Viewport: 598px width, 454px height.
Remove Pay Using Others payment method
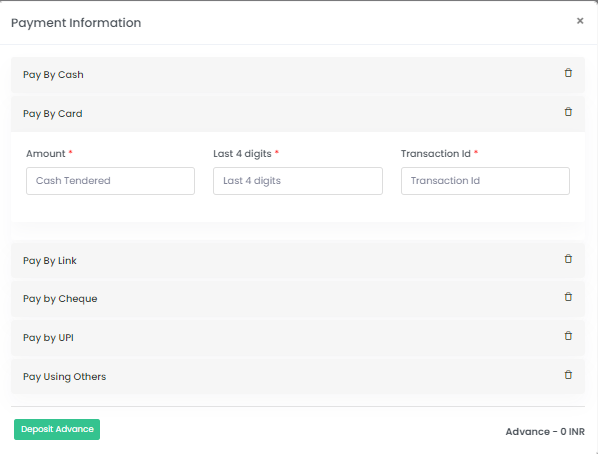tap(568, 375)
